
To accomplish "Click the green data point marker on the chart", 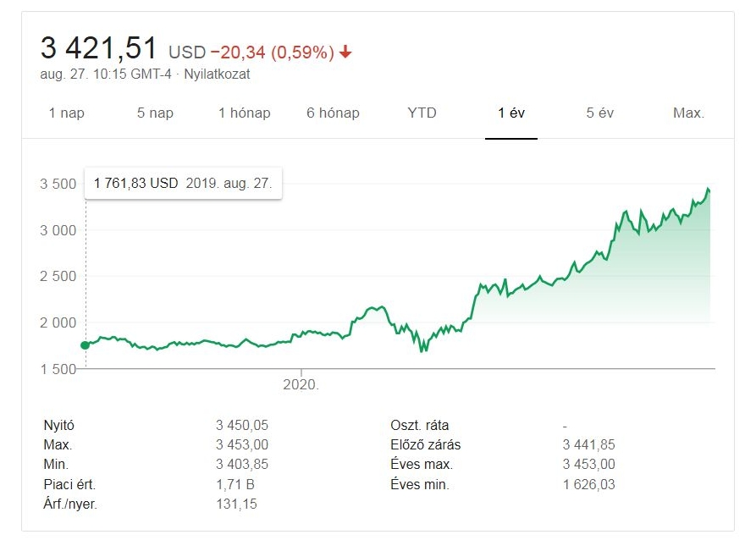I will (85, 344).
